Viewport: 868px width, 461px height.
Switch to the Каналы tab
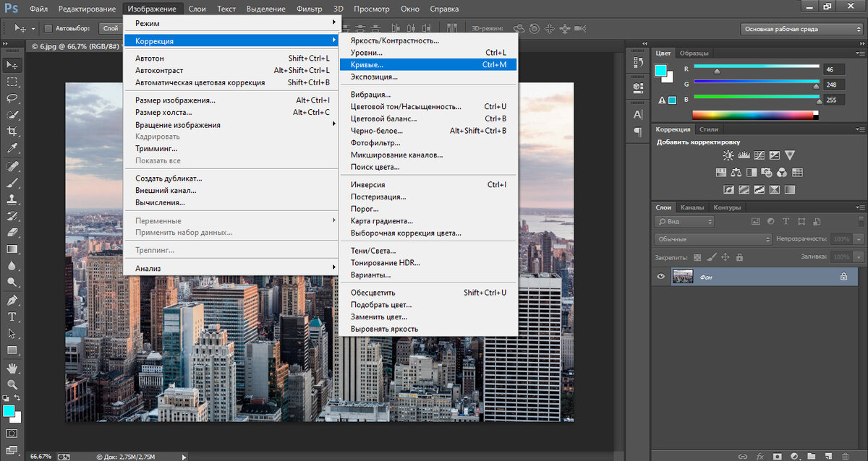(x=692, y=207)
